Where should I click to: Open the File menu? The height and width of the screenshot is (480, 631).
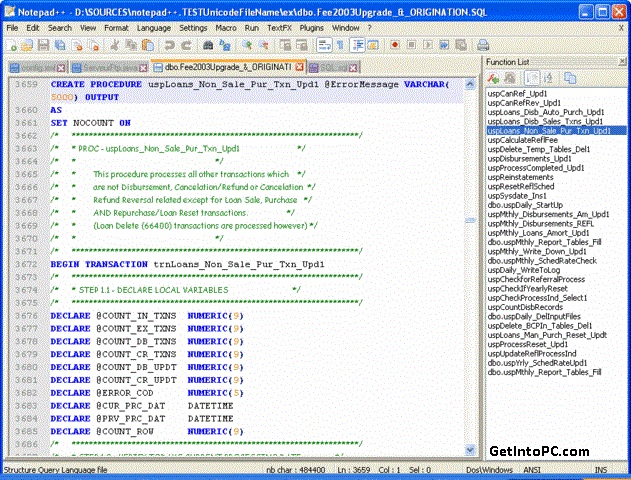[x=12, y=28]
